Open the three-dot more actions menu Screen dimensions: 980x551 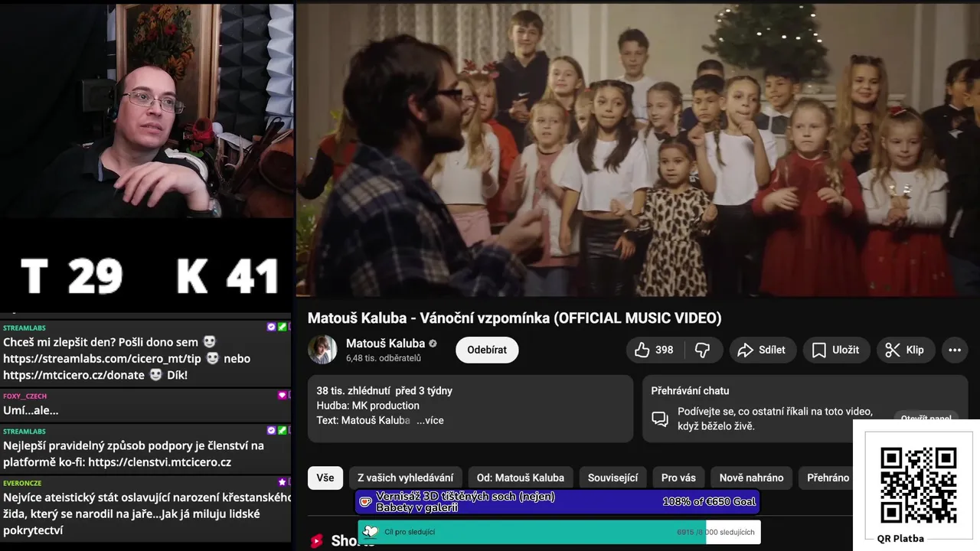(955, 350)
